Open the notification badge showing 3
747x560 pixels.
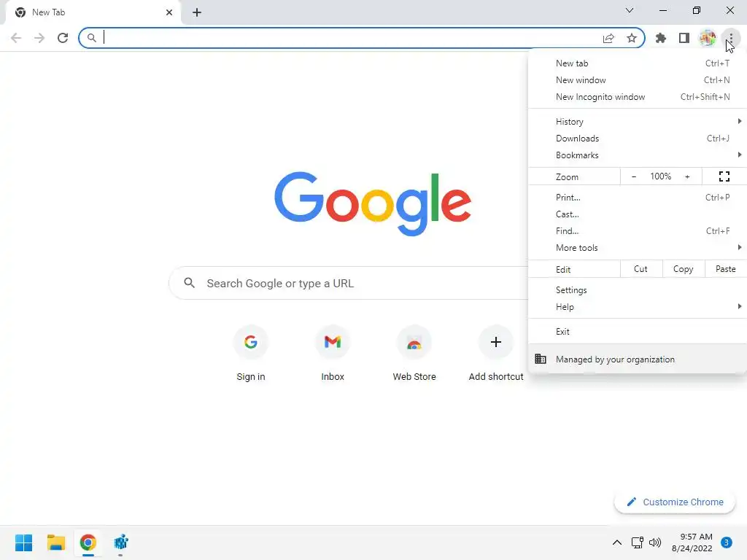[x=727, y=542]
